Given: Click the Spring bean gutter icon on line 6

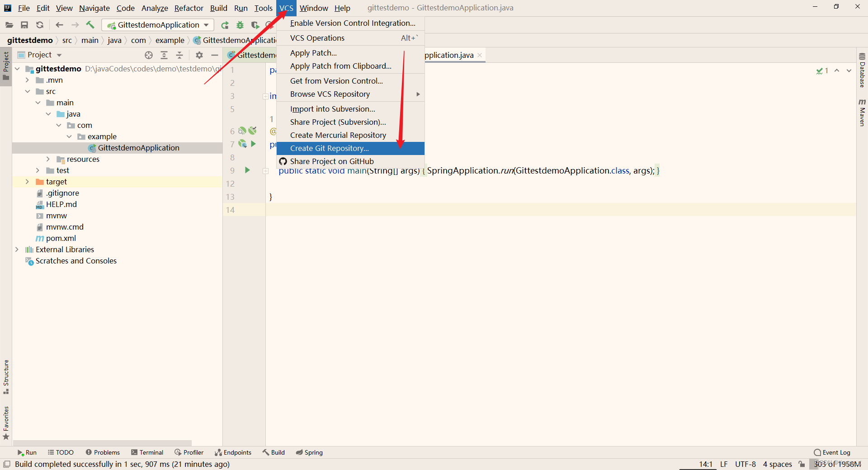Looking at the screenshot, I should tap(242, 131).
